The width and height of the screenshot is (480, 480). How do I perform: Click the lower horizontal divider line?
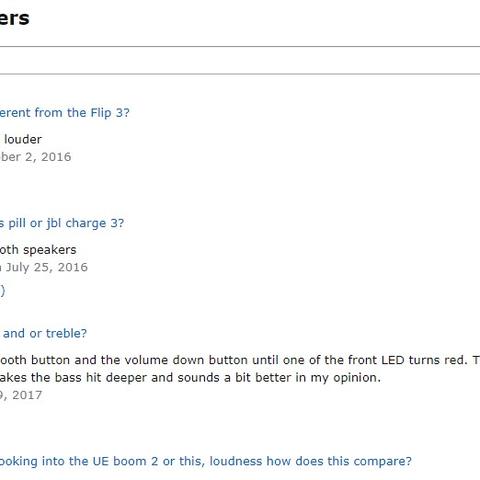240,74
